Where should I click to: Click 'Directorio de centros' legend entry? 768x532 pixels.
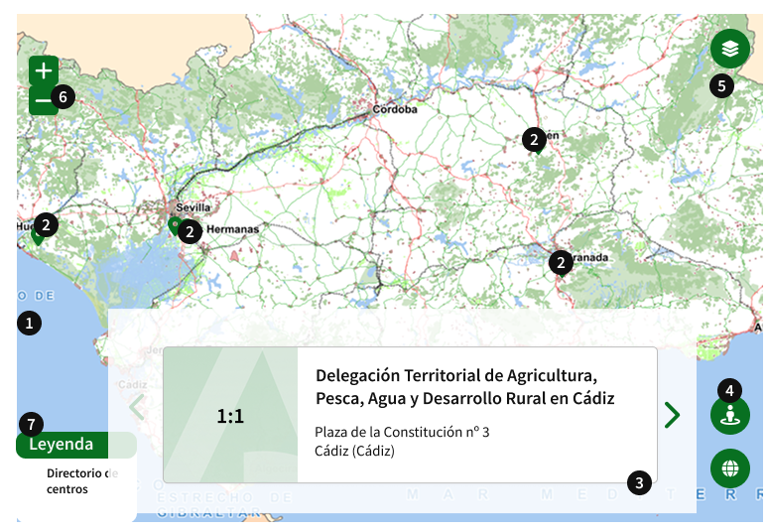(x=82, y=481)
